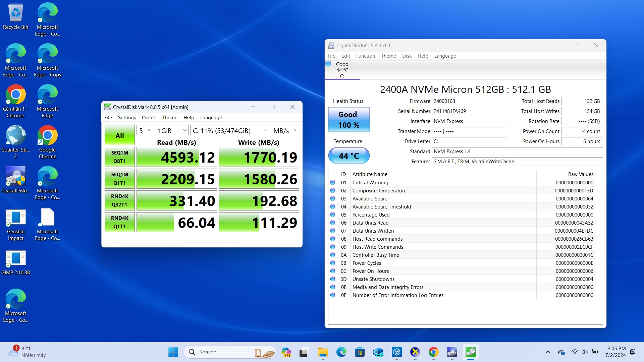The width and height of the screenshot is (644, 362).
Task: Open the test size dropdown showing 1GiB
Action: [x=172, y=130]
